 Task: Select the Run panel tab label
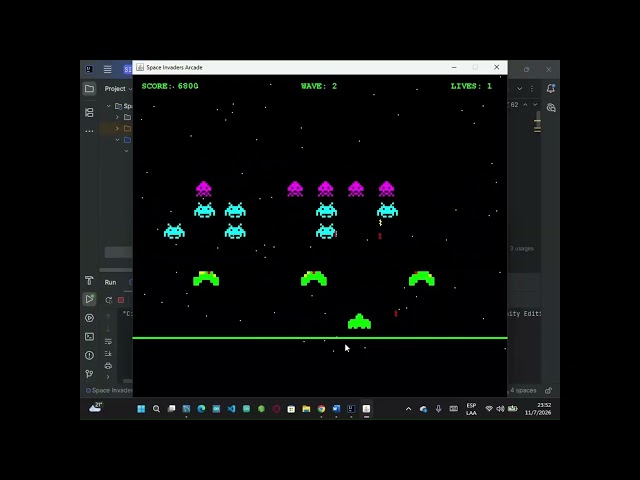[x=110, y=282]
